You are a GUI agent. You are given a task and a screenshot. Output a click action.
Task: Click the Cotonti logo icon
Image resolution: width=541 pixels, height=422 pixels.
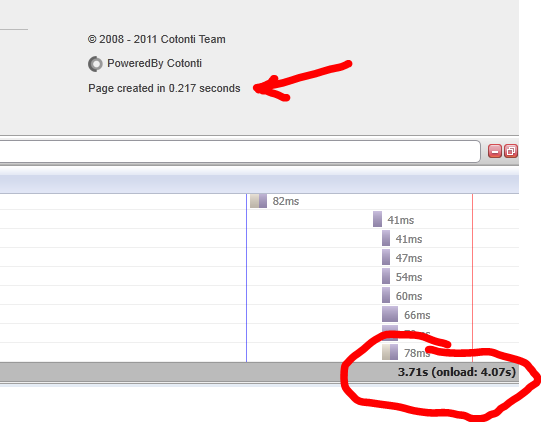95,64
